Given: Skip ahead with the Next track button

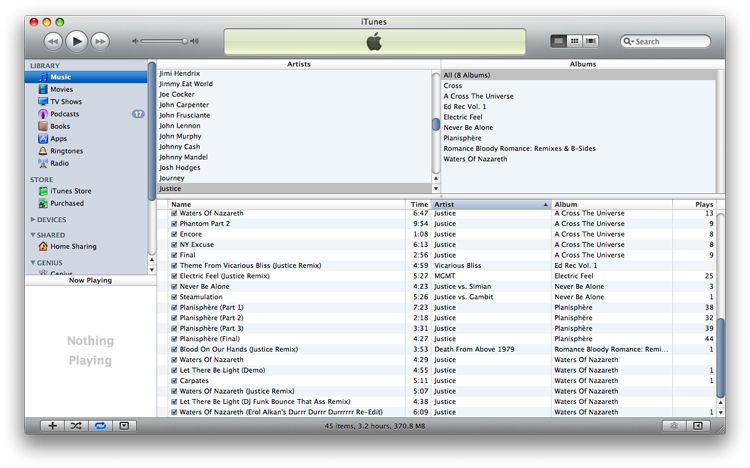Looking at the screenshot, I should [100, 42].
